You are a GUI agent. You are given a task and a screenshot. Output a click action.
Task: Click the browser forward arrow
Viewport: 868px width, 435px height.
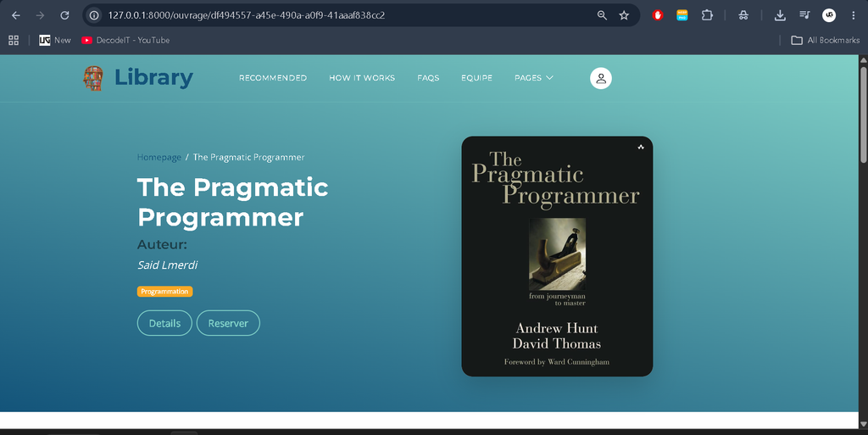pos(40,15)
